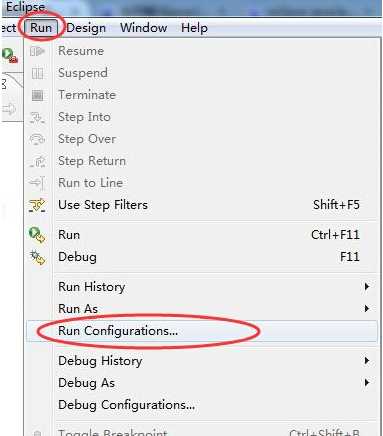Screen dimensions: 383x436
Task: Click the Debug bug icon in menu
Action: click(37, 257)
